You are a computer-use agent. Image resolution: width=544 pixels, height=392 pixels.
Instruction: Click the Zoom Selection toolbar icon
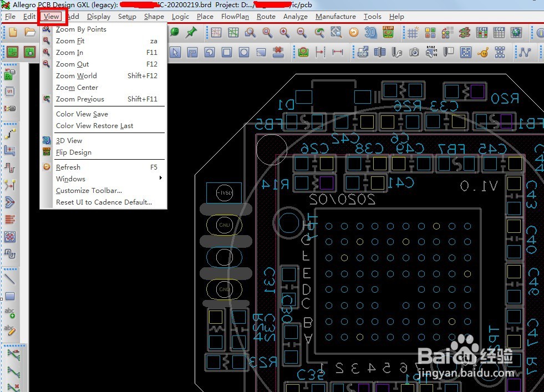pyautogui.click(x=336, y=33)
